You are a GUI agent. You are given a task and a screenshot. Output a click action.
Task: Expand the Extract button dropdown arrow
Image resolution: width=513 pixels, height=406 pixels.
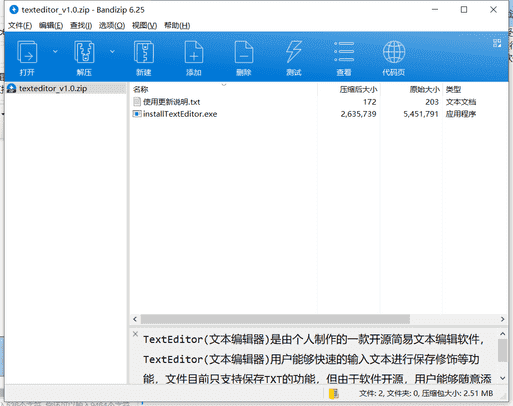112,51
